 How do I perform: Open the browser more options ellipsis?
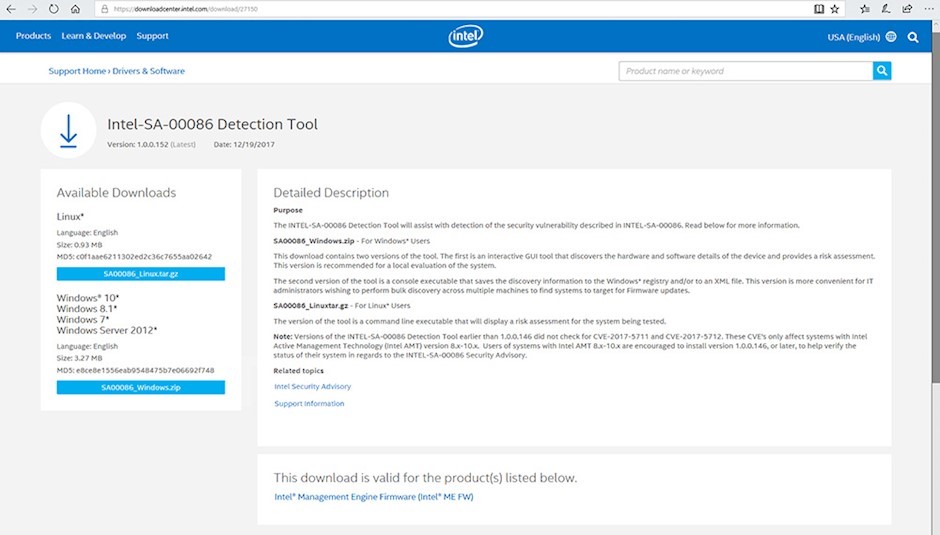tap(927, 9)
